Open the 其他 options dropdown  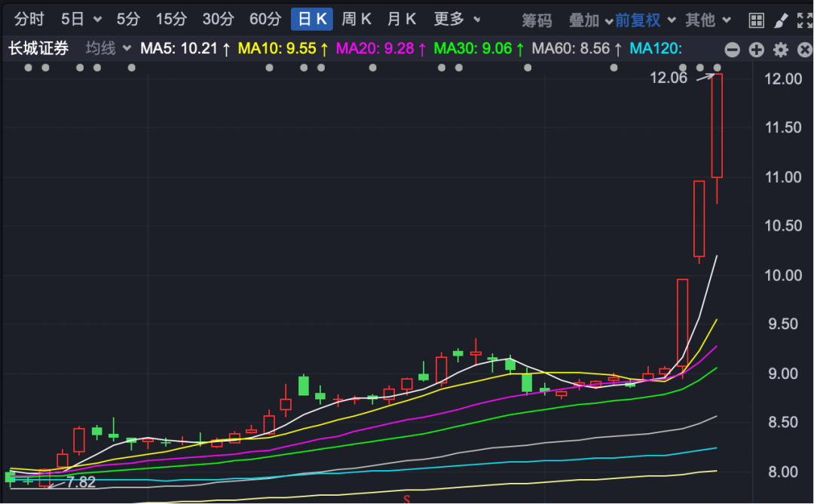(708, 20)
